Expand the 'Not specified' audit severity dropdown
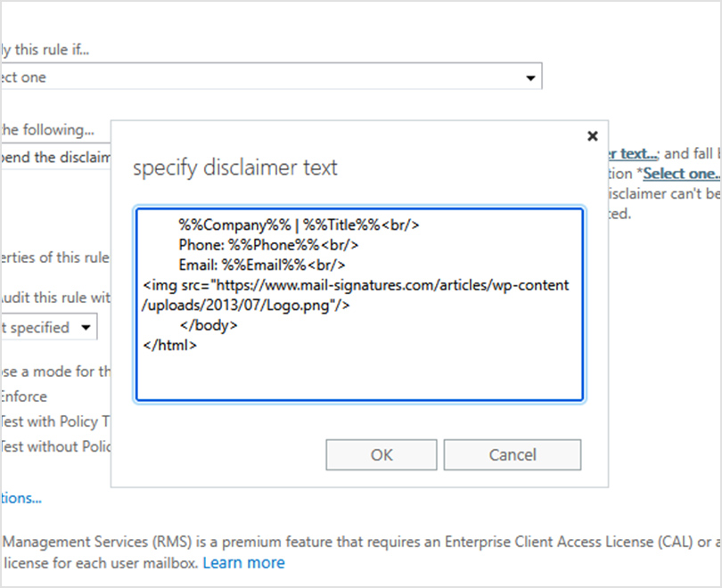This screenshot has height=588, width=722. [x=86, y=327]
